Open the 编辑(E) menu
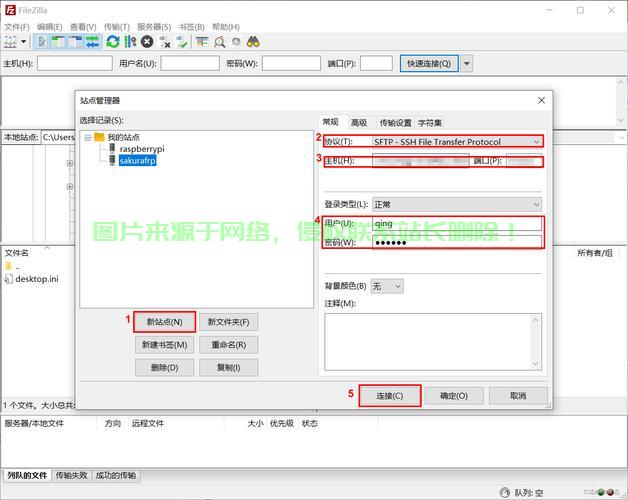This screenshot has width=628, height=500. tap(50, 27)
